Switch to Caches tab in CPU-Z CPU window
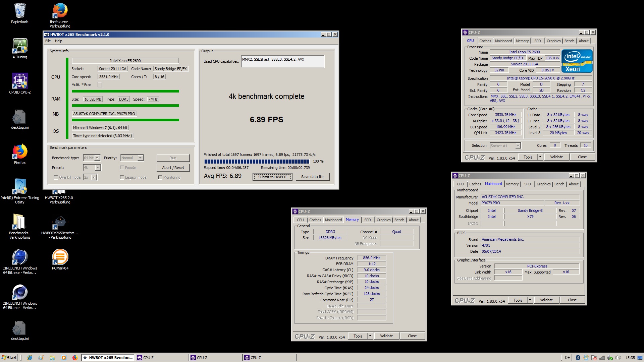Image resolution: width=644 pixels, height=362 pixels. point(485,41)
